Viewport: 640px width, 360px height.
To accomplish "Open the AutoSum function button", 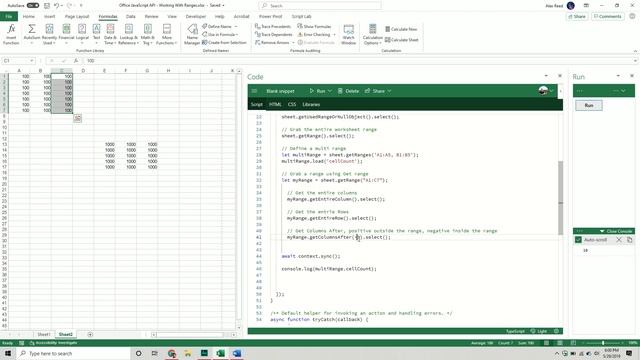I will point(31,34).
